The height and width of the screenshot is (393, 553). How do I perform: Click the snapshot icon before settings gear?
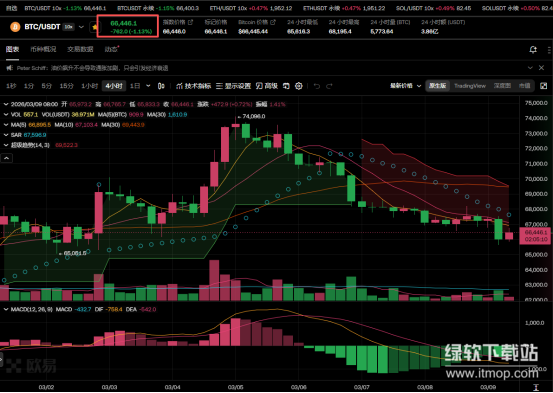[286, 86]
